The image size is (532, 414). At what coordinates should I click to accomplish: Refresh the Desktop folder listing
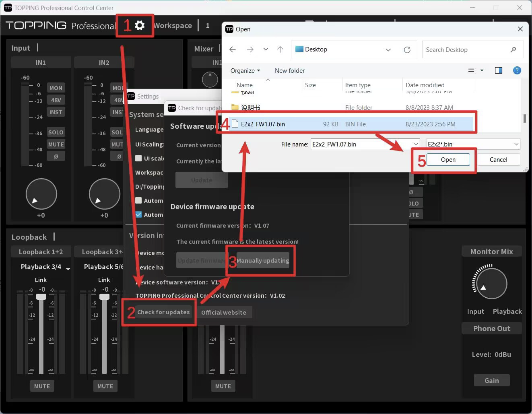click(x=407, y=50)
